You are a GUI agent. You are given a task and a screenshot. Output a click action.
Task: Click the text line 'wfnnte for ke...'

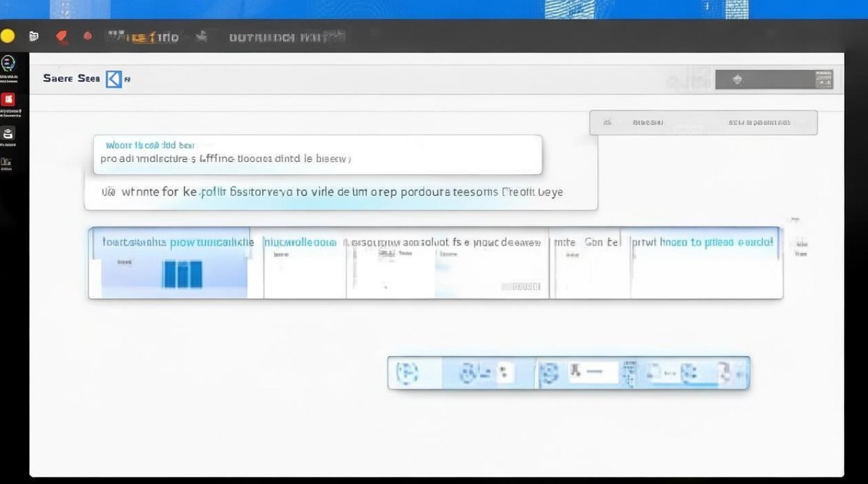(333, 192)
